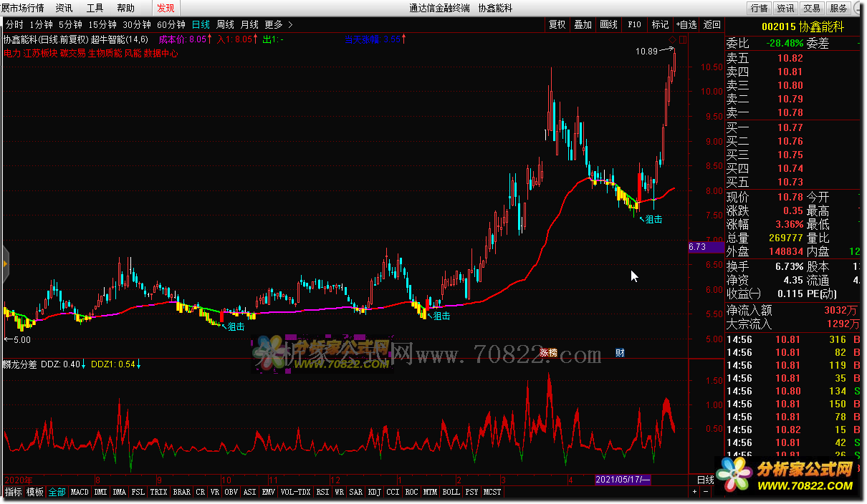Screen dimensions: 867x504
Task: Click the 复权 button
Action: point(557,24)
